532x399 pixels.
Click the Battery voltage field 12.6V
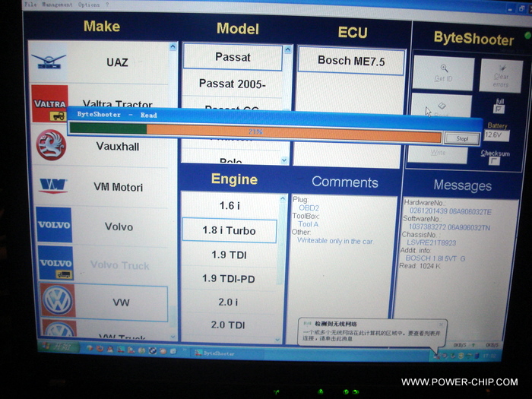click(x=496, y=135)
